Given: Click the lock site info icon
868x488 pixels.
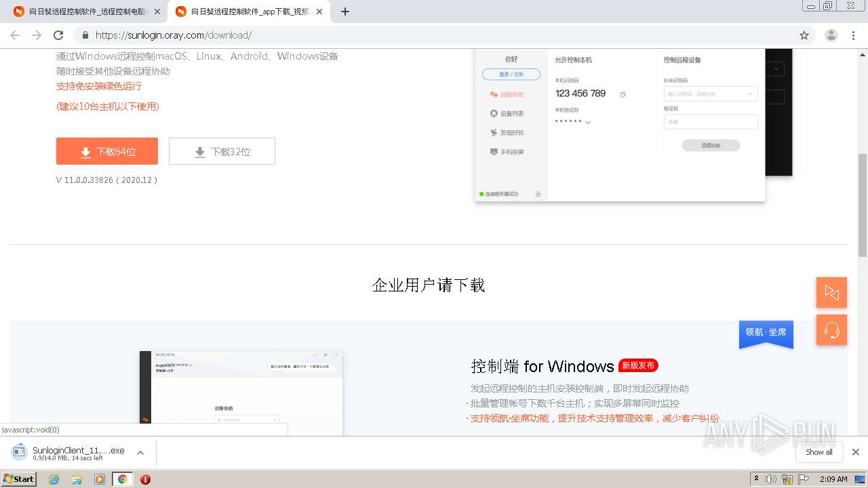Looking at the screenshot, I should (85, 35).
